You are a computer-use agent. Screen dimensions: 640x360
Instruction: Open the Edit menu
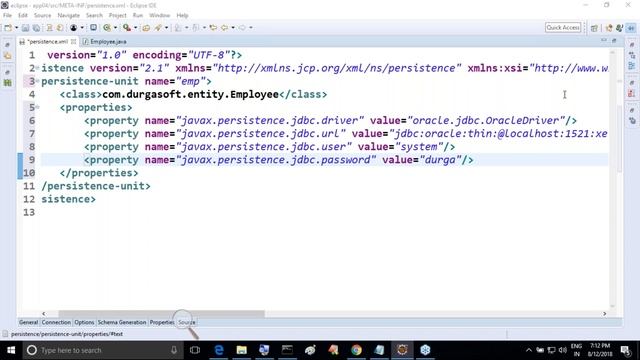point(23,16)
